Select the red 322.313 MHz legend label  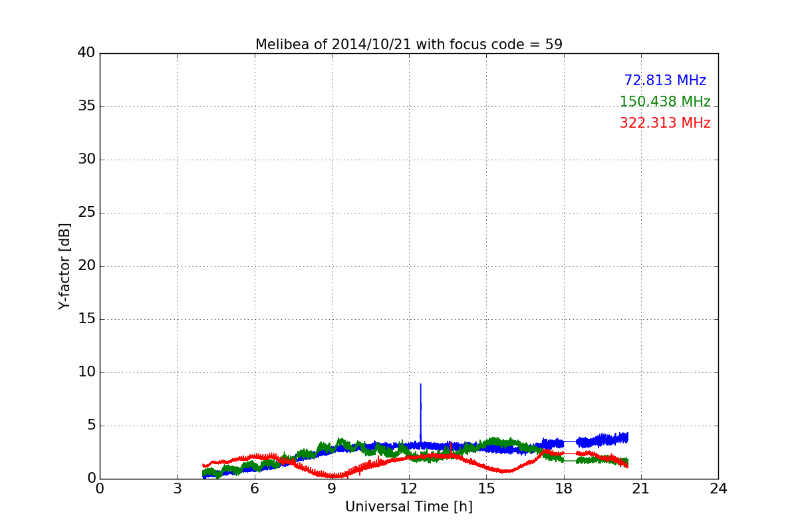665,123
